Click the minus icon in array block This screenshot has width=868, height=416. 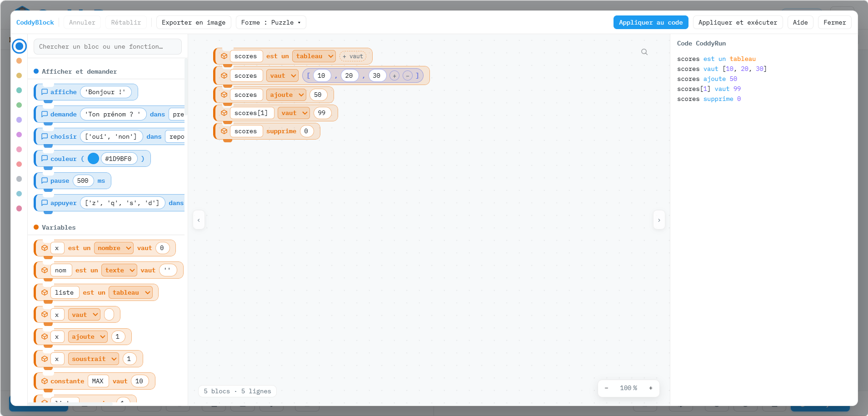pos(408,76)
